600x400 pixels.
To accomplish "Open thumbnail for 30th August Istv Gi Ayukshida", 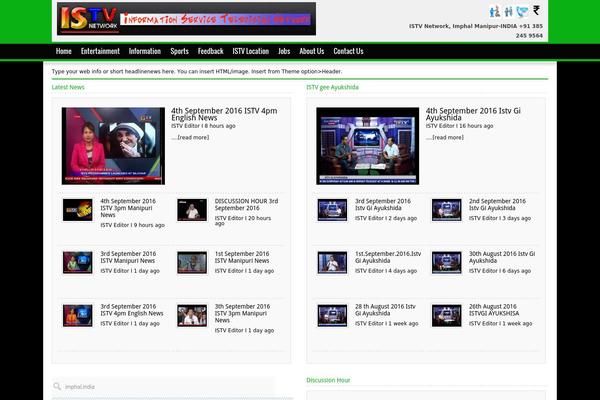I will click(447, 262).
